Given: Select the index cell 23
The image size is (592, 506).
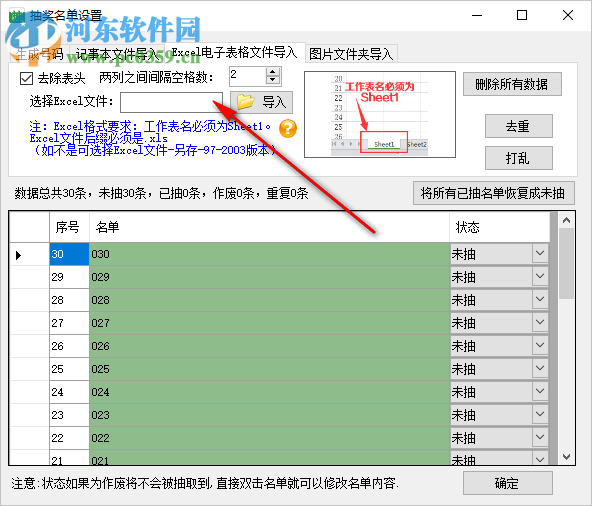Looking at the screenshot, I should click(69, 415).
